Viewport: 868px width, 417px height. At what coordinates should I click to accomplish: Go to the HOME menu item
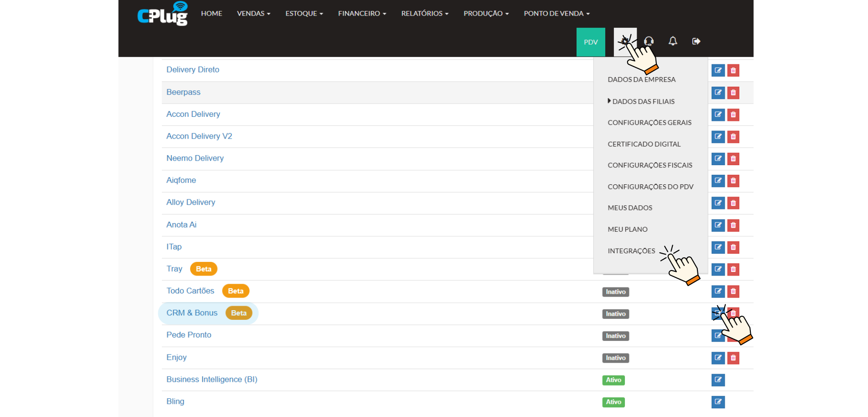pyautogui.click(x=212, y=14)
